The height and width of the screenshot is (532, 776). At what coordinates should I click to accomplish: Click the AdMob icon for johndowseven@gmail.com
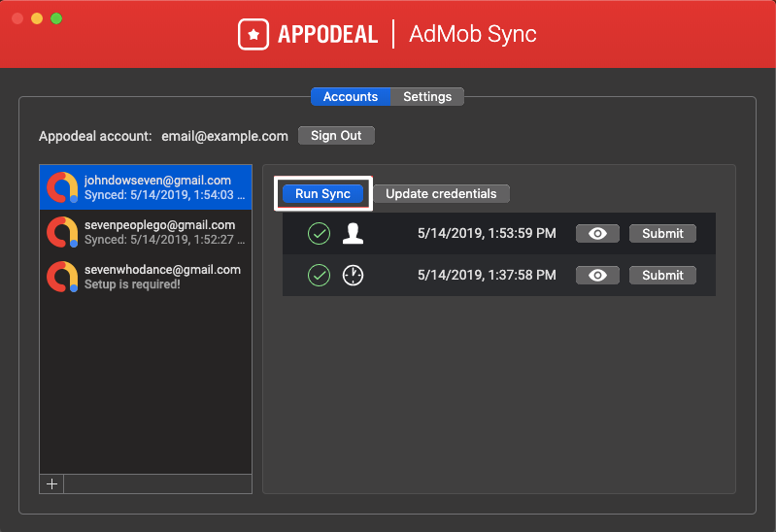coord(63,187)
